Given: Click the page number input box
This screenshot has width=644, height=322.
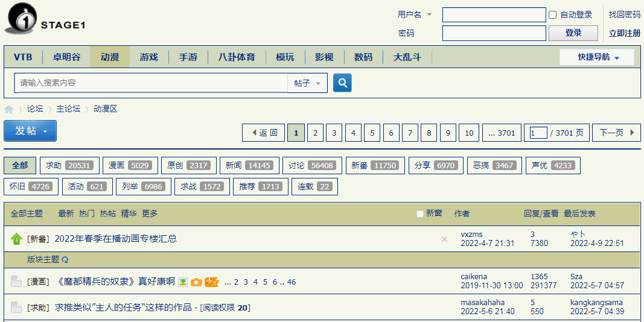Looking at the screenshot, I should pos(538,133).
